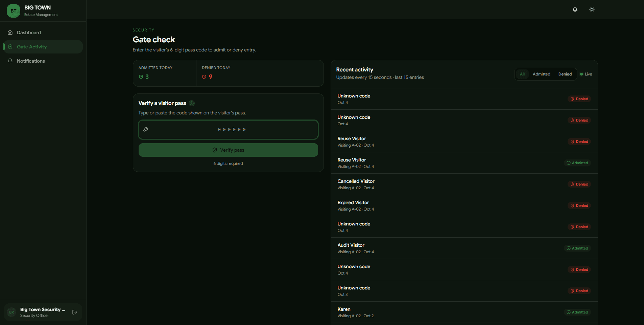Click BIG TOWN Estate Management title
This screenshot has height=325, width=644.
click(41, 11)
